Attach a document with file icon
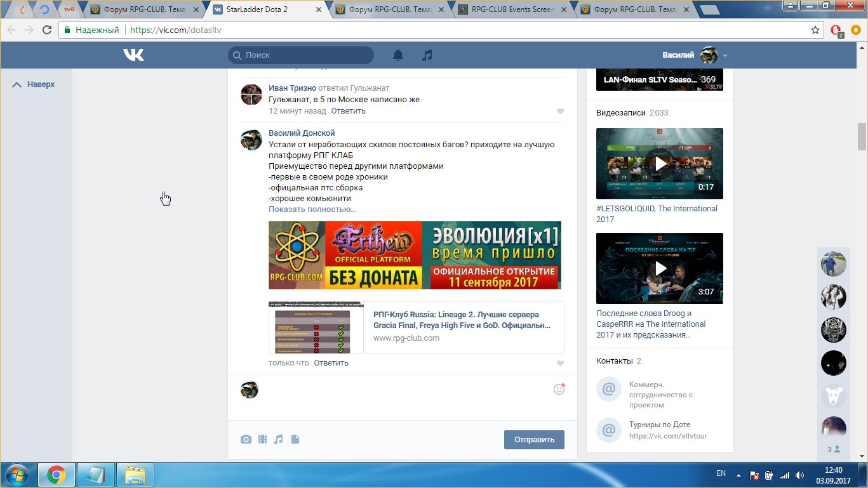The image size is (868, 488). [x=295, y=439]
